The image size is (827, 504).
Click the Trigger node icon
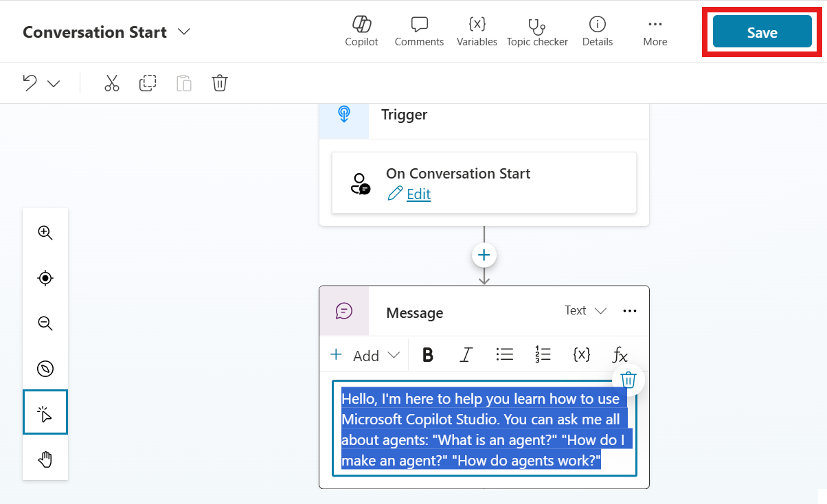point(344,115)
